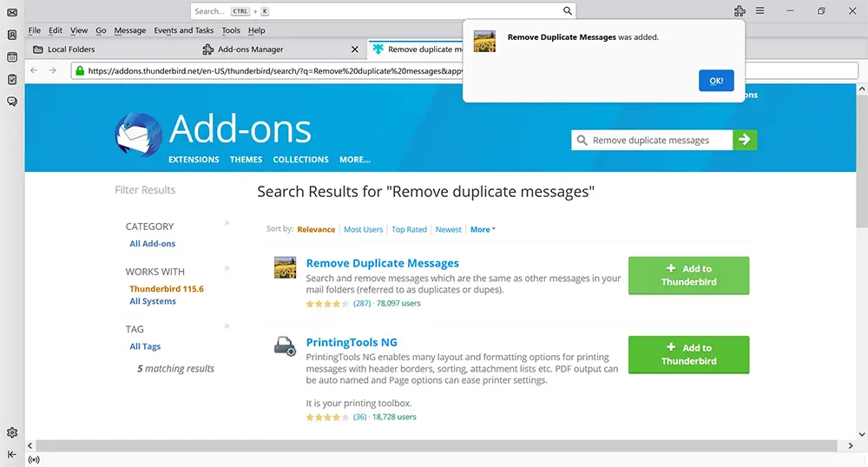Screen dimensions: 868x467
Task: Open the PrintingTools NG link
Action: (352, 343)
